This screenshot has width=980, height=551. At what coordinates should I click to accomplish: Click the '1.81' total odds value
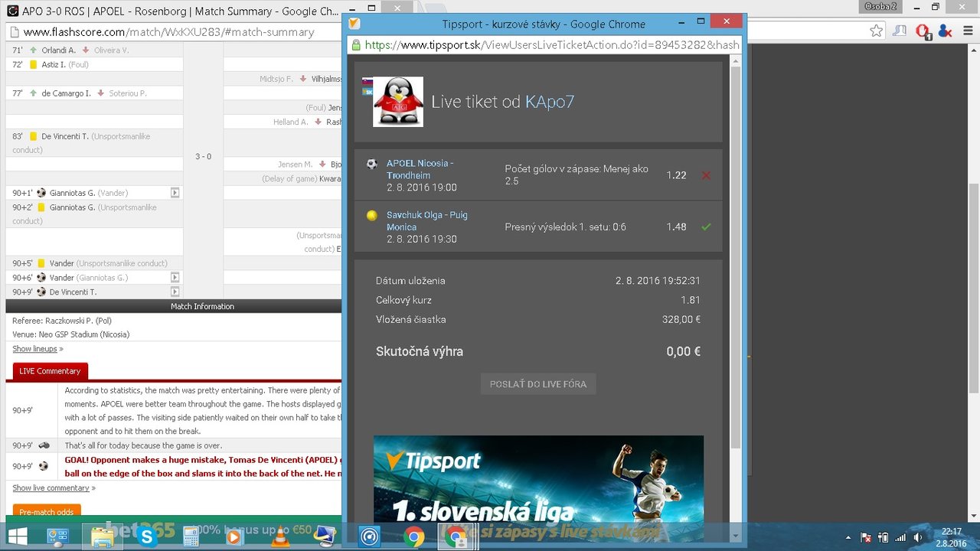691,300
